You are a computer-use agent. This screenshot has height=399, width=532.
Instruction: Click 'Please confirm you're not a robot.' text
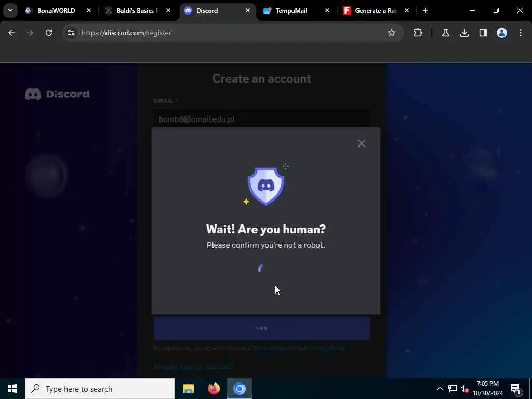pyautogui.click(x=266, y=245)
